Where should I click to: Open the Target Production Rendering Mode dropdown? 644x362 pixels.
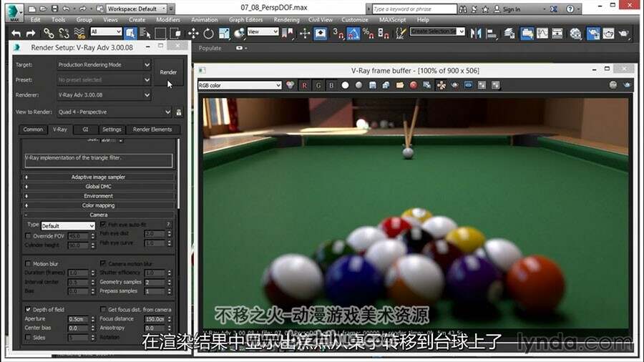point(104,65)
